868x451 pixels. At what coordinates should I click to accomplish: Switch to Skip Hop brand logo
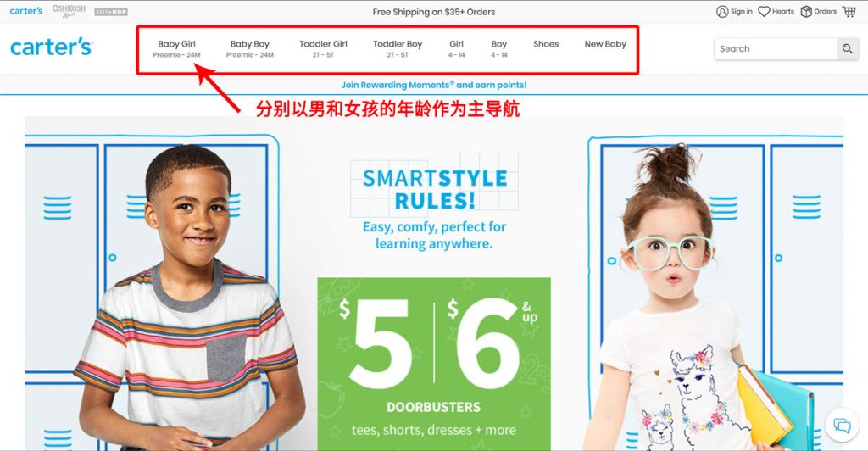[x=111, y=12]
